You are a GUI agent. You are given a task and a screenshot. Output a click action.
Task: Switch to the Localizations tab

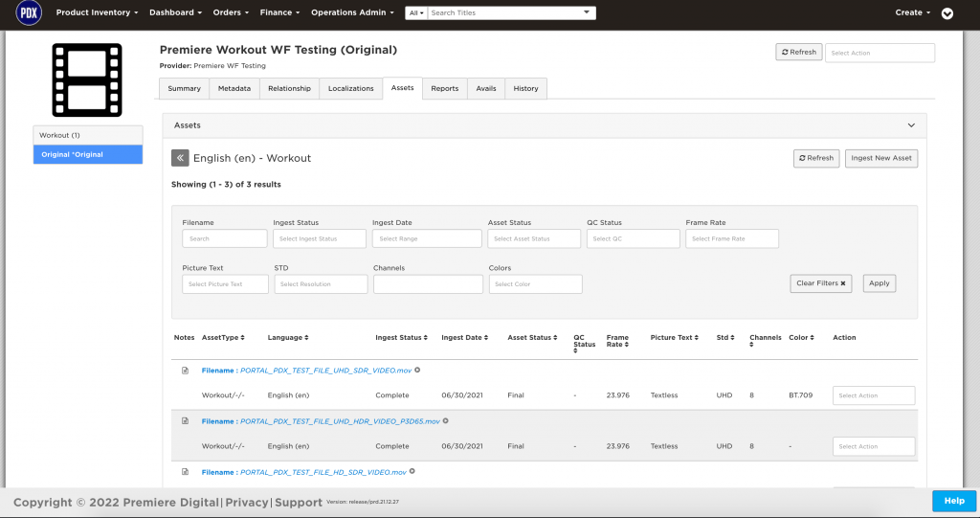click(350, 89)
